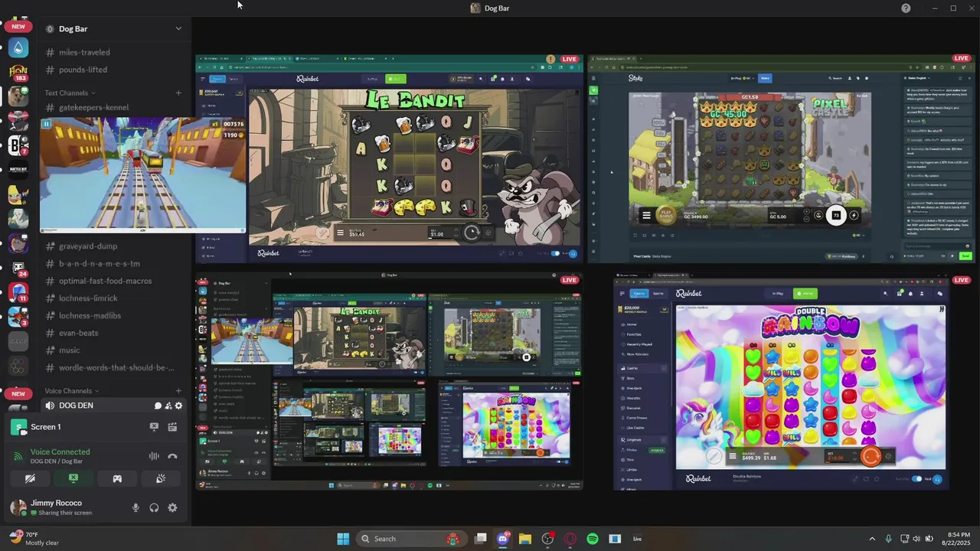The width and height of the screenshot is (980, 551).
Task: Click the lower NEW unread indicator pill
Action: (x=18, y=393)
